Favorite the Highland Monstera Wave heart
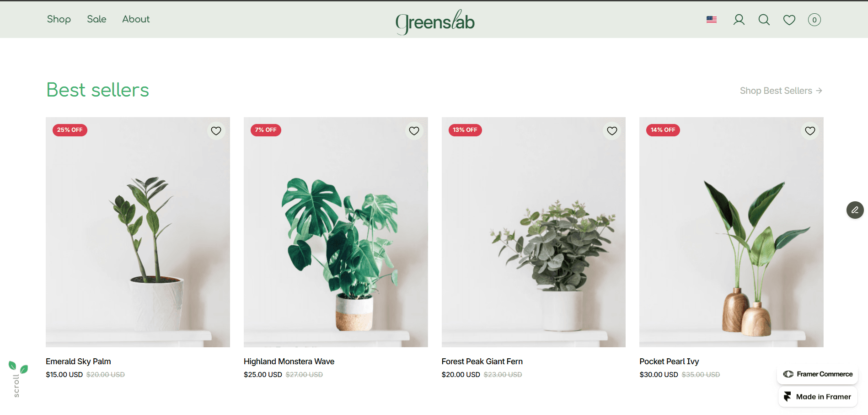Screen dimensions: 868x415 coord(414,131)
